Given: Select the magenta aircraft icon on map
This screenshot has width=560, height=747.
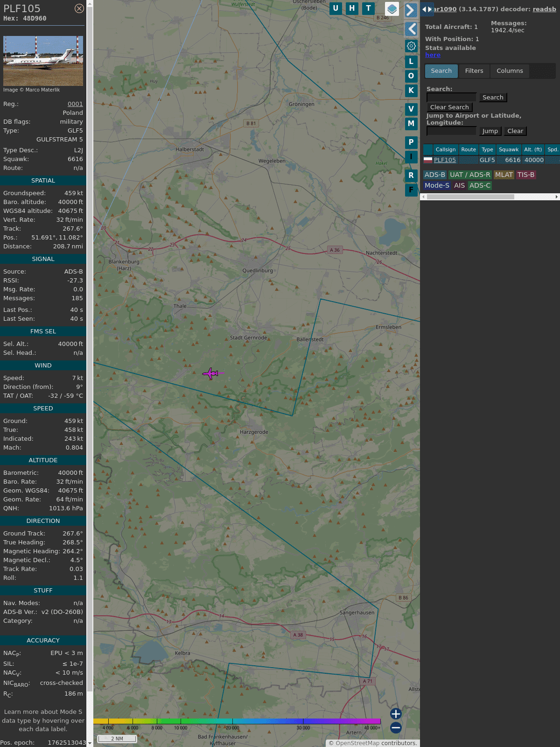Looking at the screenshot, I should click(x=211, y=373).
